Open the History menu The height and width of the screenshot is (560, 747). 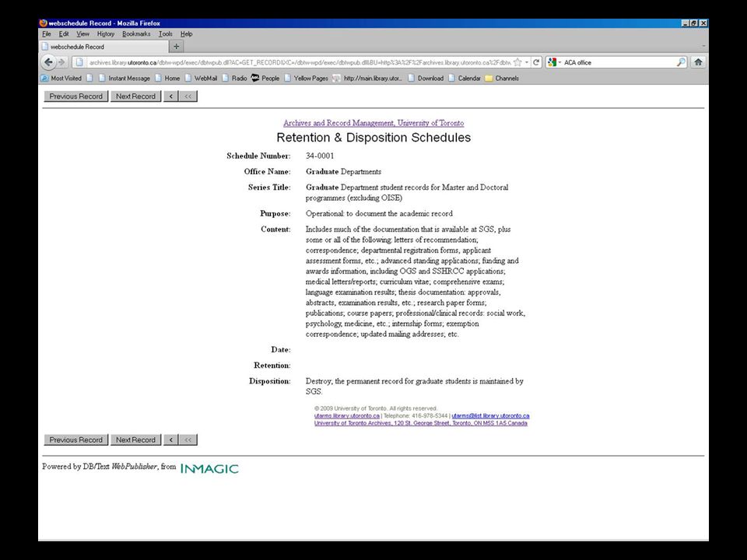[x=106, y=33]
